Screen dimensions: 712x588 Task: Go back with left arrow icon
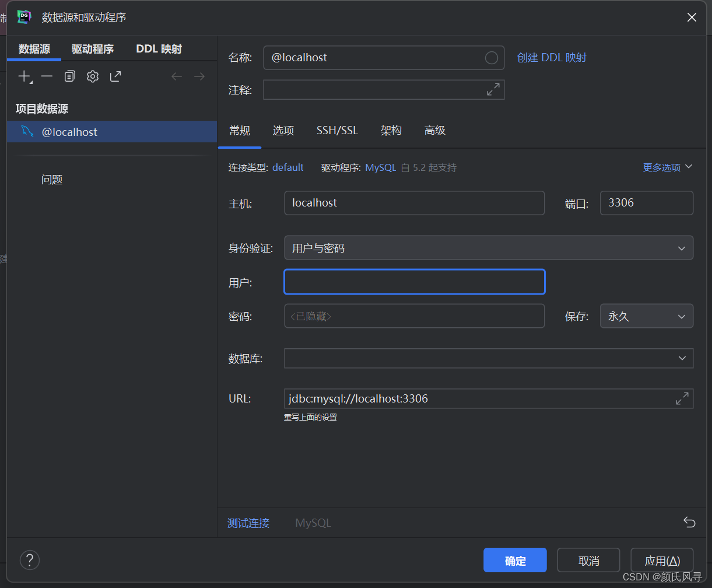click(177, 76)
